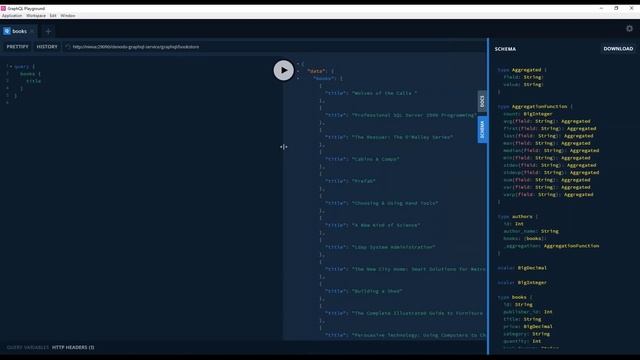This screenshot has height=360, width=640.
Task: Open HTTP HEADERS (1) panel
Action: [x=73, y=347]
